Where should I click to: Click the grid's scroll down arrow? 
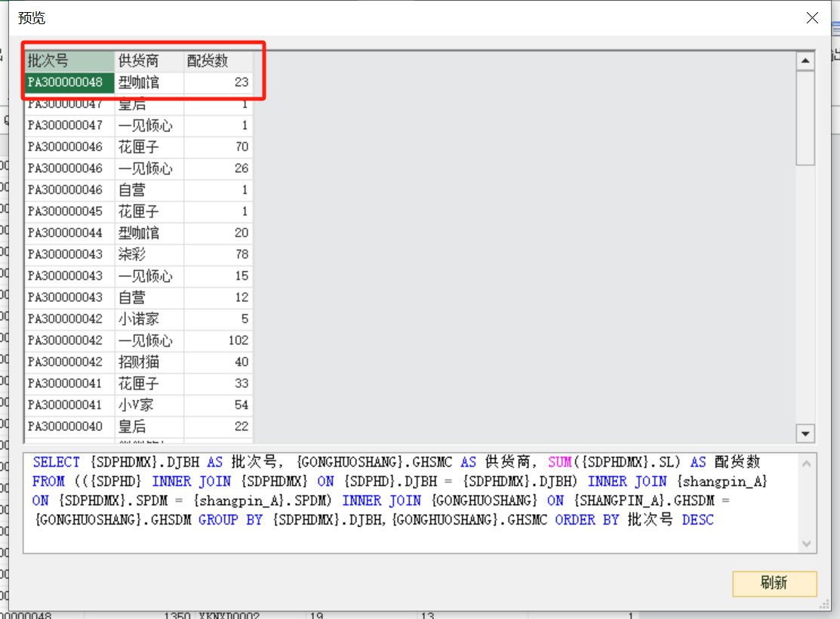pyautogui.click(x=805, y=433)
